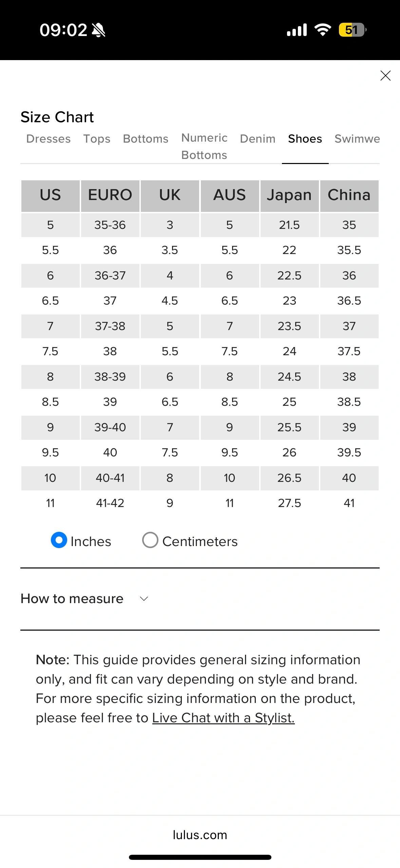This screenshot has height=868, width=400.
Task: Select the Centimeters radio button
Action: 150,540
